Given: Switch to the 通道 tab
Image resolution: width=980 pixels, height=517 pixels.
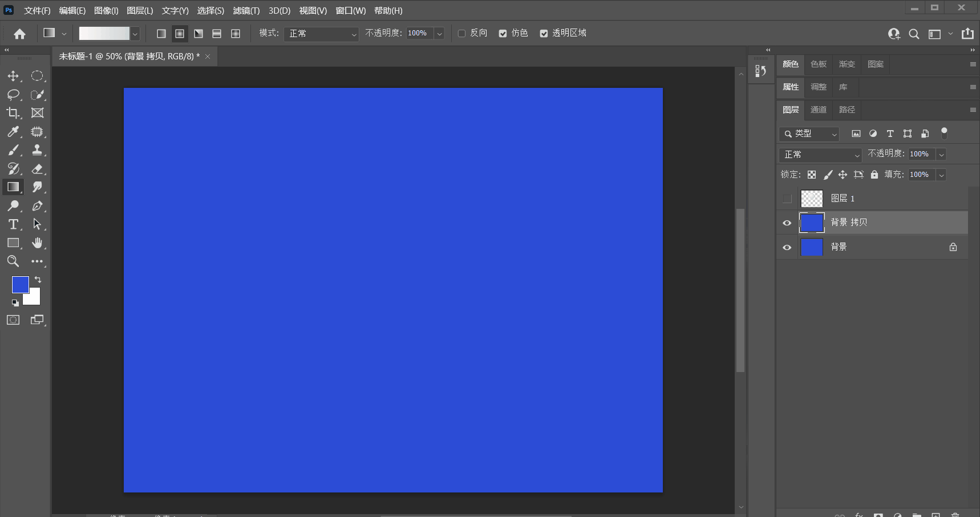Looking at the screenshot, I should (x=819, y=110).
